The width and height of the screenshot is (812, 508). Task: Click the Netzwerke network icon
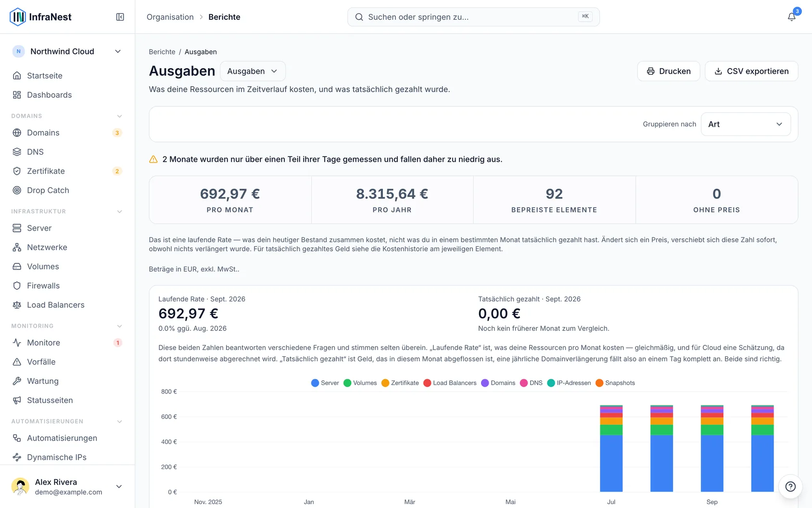click(x=17, y=247)
